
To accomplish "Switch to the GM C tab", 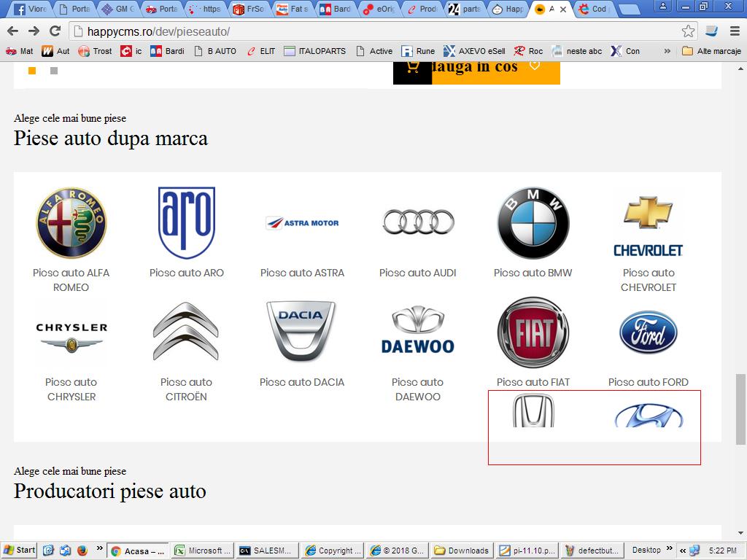I will (119, 9).
